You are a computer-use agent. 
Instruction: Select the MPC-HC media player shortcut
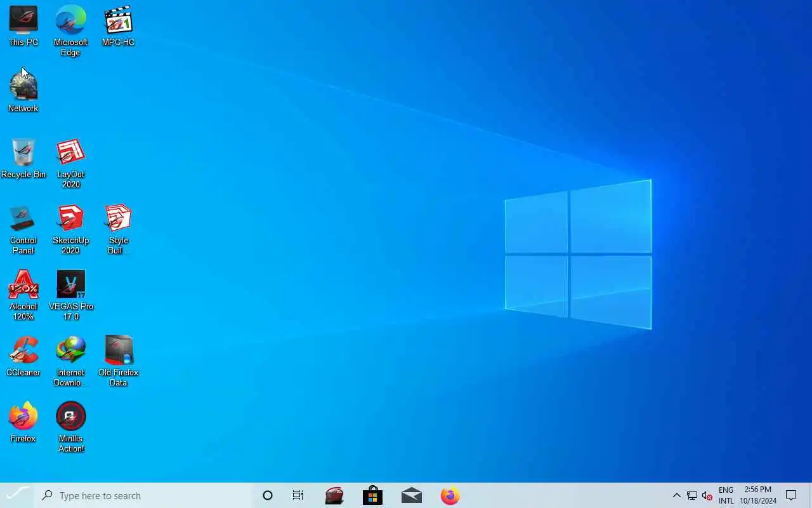coord(118,27)
